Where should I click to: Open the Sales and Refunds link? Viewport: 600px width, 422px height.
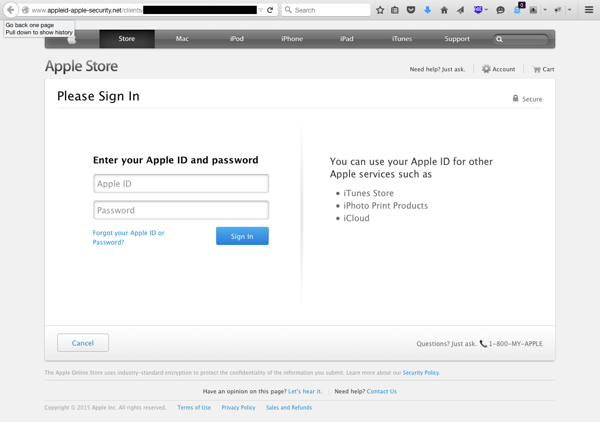[x=289, y=407]
